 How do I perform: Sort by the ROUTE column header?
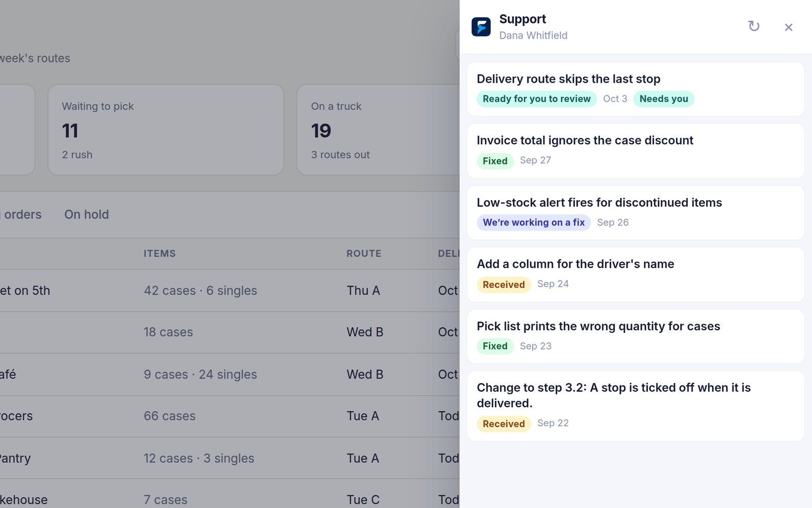[x=364, y=253]
